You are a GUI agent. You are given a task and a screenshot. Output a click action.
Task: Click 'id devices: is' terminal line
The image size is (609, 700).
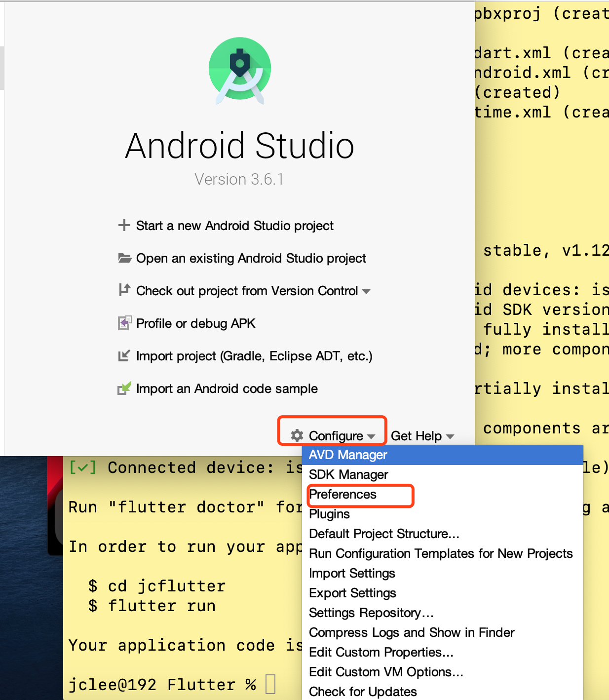tap(542, 290)
